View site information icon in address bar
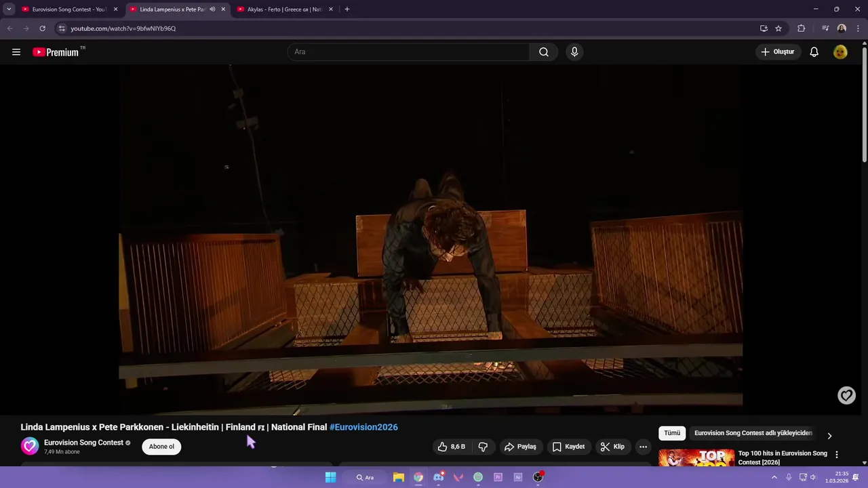This screenshot has height=488, width=868. click(x=62, y=28)
